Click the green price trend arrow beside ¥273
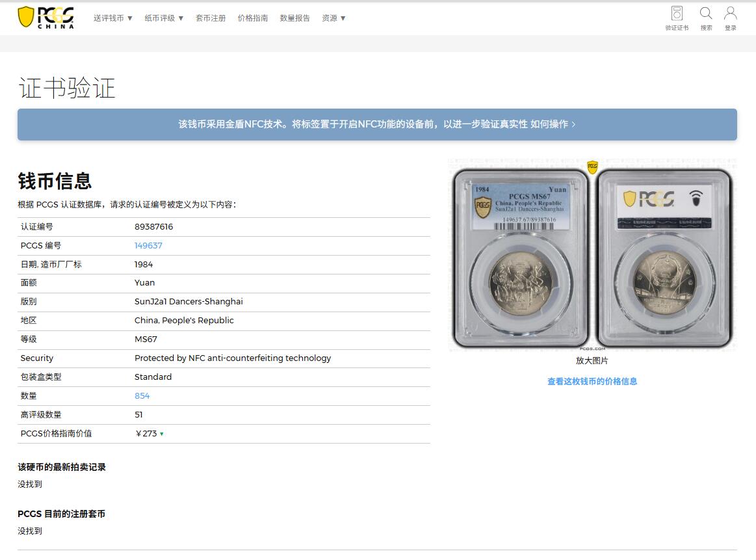 (161, 434)
